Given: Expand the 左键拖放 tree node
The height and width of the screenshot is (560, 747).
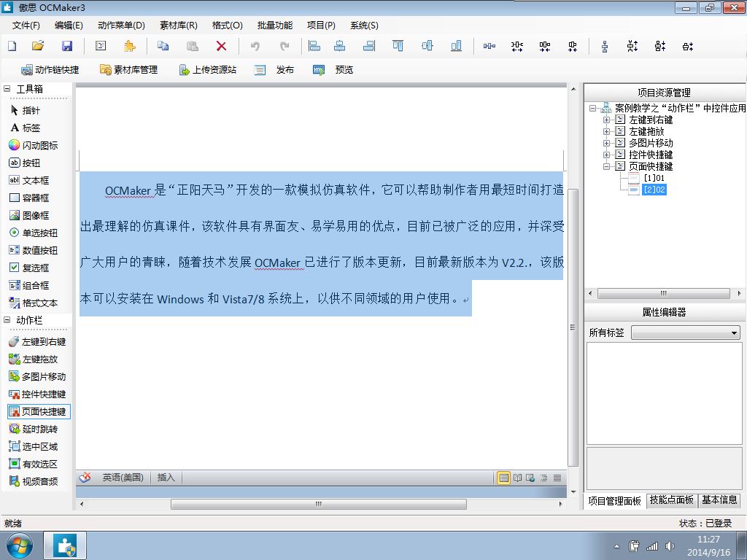Looking at the screenshot, I should click(x=606, y=131).
